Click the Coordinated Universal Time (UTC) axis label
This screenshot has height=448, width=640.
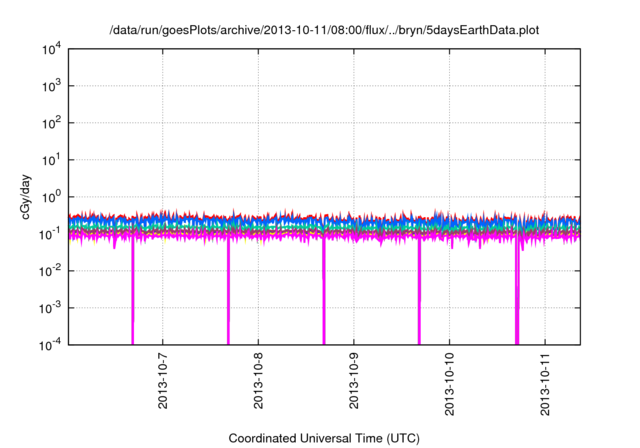[x=324, y=438]
